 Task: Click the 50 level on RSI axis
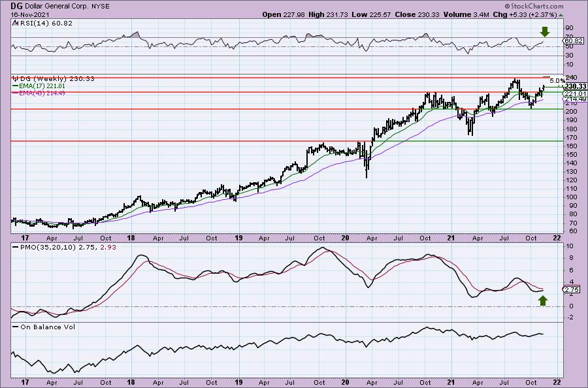tap(568, 46)
